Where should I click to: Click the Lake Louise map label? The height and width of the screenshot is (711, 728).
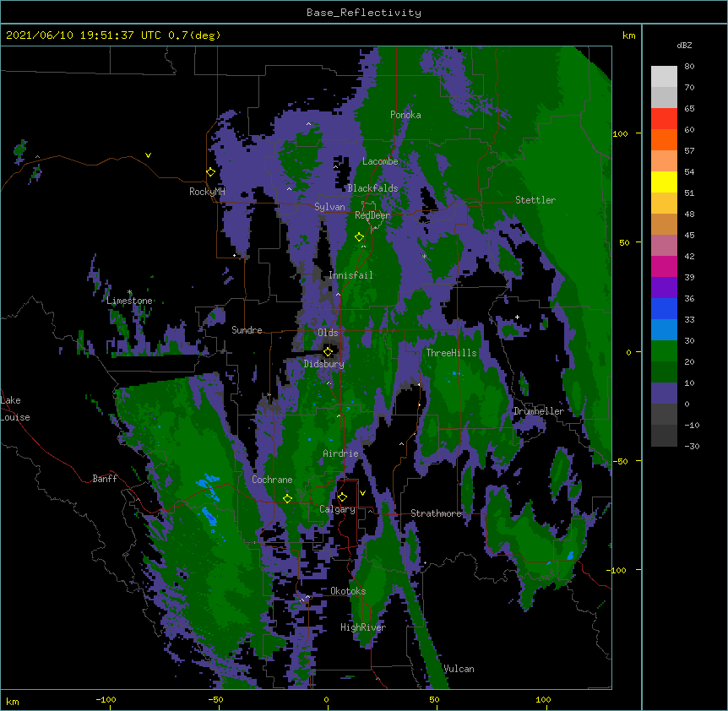click(x=15, y=409)
